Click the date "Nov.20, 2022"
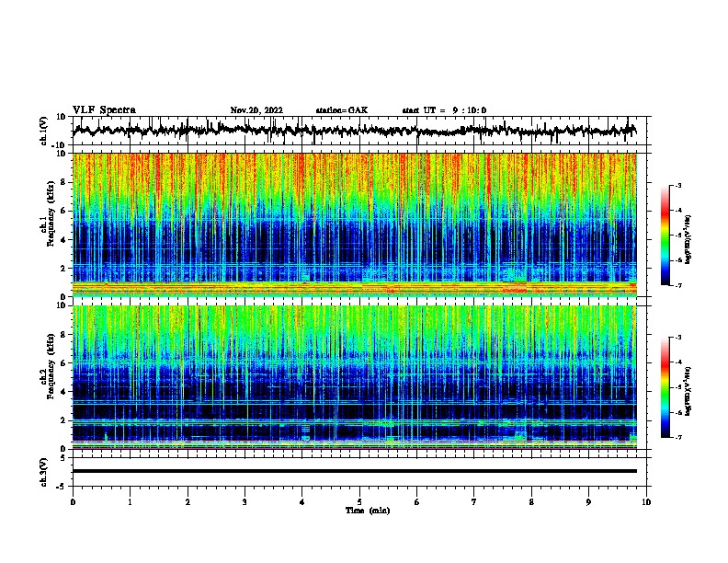728x563 pixels. coord(256,110)
